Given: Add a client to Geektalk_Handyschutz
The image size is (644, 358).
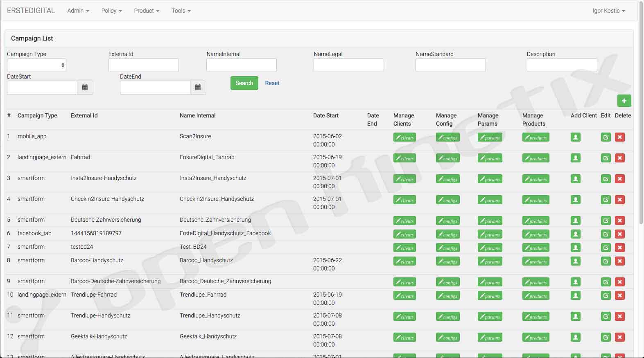Looking at the screenshot, I should tap(576, 337).
